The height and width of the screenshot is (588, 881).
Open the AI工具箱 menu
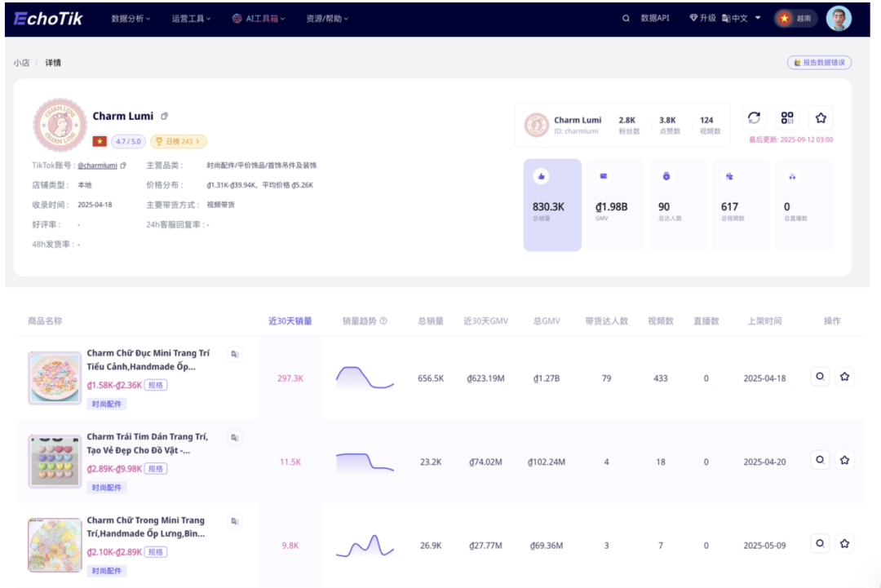pyautogui.click(x=259, y=18)
